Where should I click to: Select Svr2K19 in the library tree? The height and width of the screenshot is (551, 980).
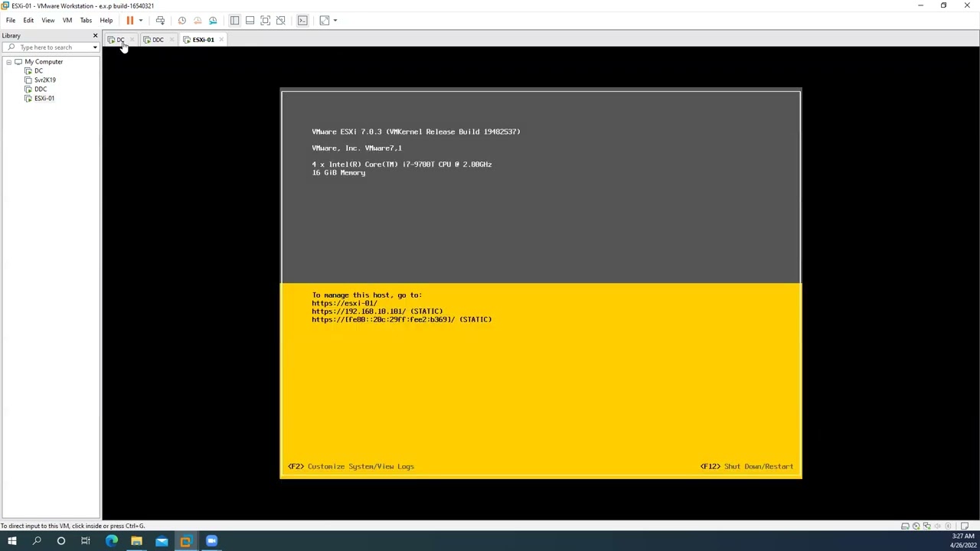click(x=45, y=80)
